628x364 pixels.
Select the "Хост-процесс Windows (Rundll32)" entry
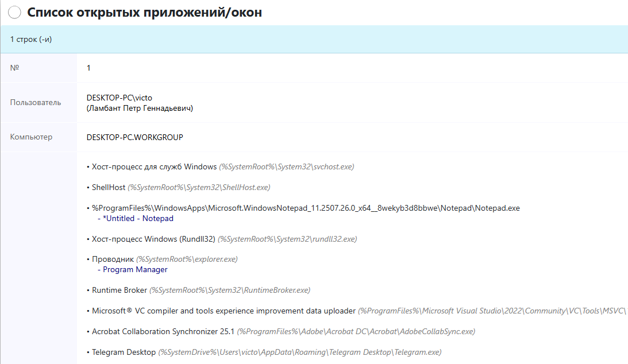click(153, 239)
